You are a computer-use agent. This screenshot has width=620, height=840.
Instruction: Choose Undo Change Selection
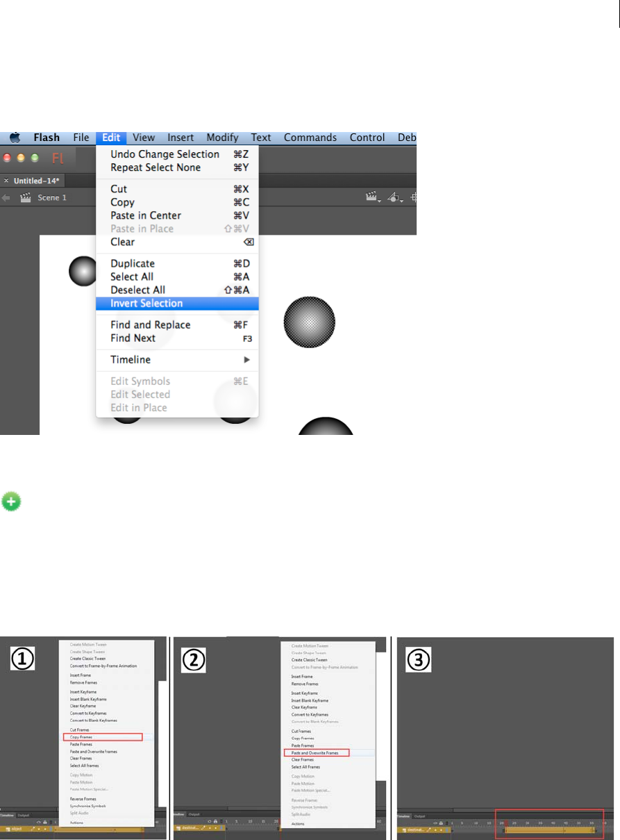[x=177, y=154]
